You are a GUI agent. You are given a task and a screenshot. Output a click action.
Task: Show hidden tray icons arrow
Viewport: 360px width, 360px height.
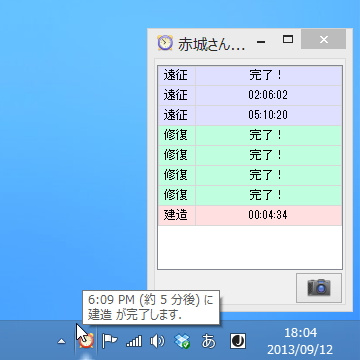coord(61,341)
